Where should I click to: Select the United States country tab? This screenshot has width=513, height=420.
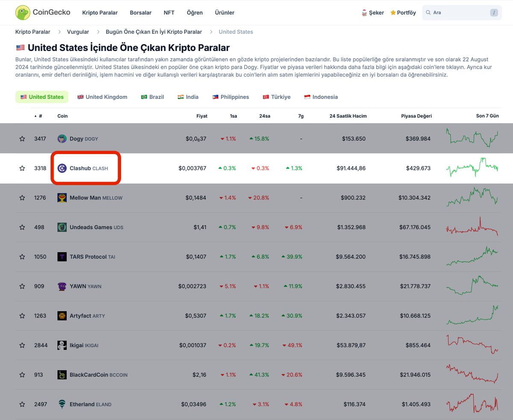(x=42, y=97)
